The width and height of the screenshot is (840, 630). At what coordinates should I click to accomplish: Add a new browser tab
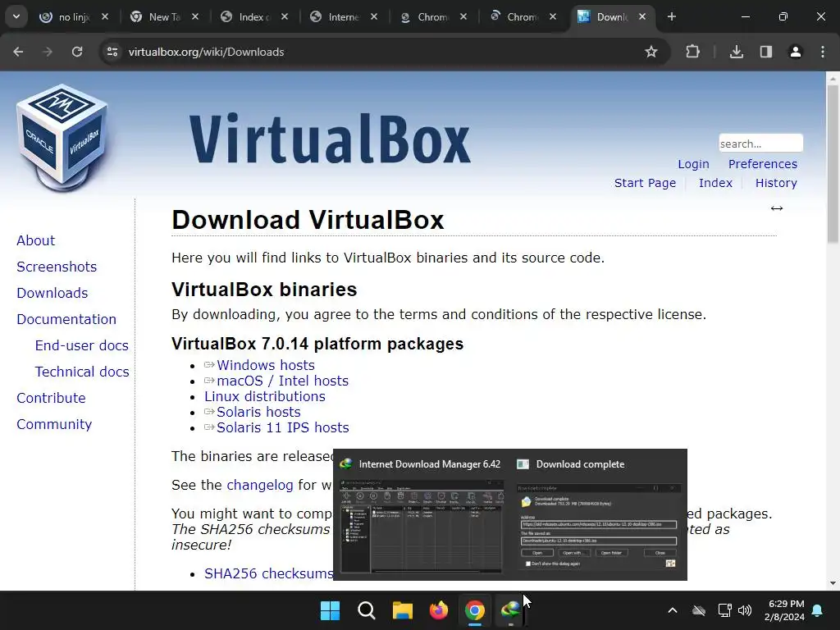672,16
